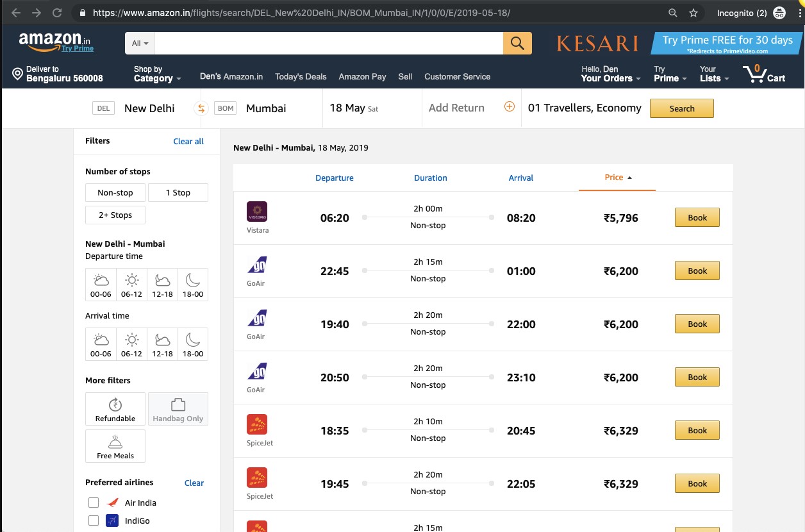This screenshot has width=805, height=532.
Task: Click the orange search magnifier button
Action: [x=518, y=44]
